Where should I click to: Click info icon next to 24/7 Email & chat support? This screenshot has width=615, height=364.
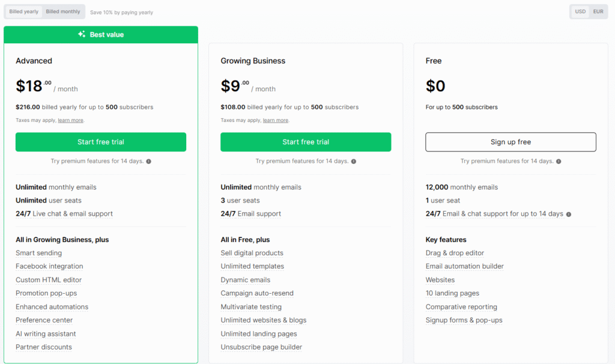coord(568,213)
